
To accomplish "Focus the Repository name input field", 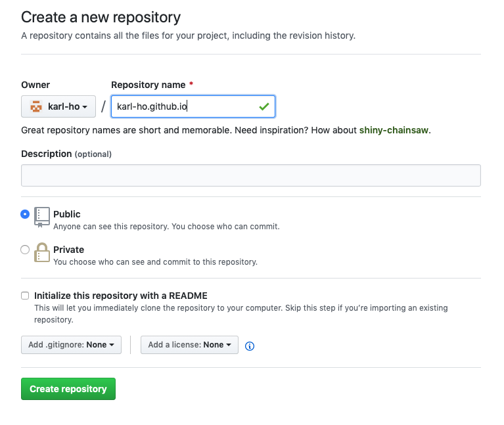I will click(193, 106).
